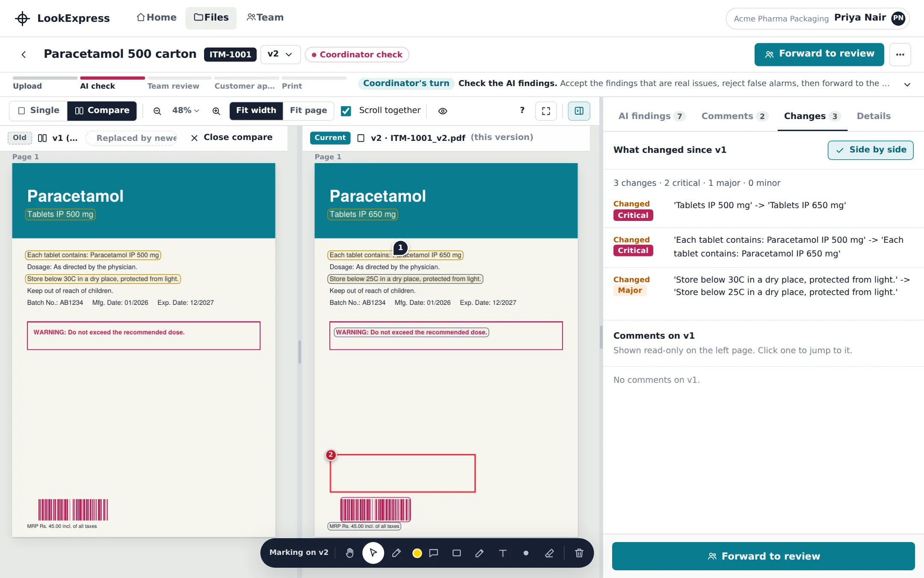Image resolution: width=924 pixels, height=578 pixels.
Task: Open the three-dot more options menu
Action: (x=900, y=54)
